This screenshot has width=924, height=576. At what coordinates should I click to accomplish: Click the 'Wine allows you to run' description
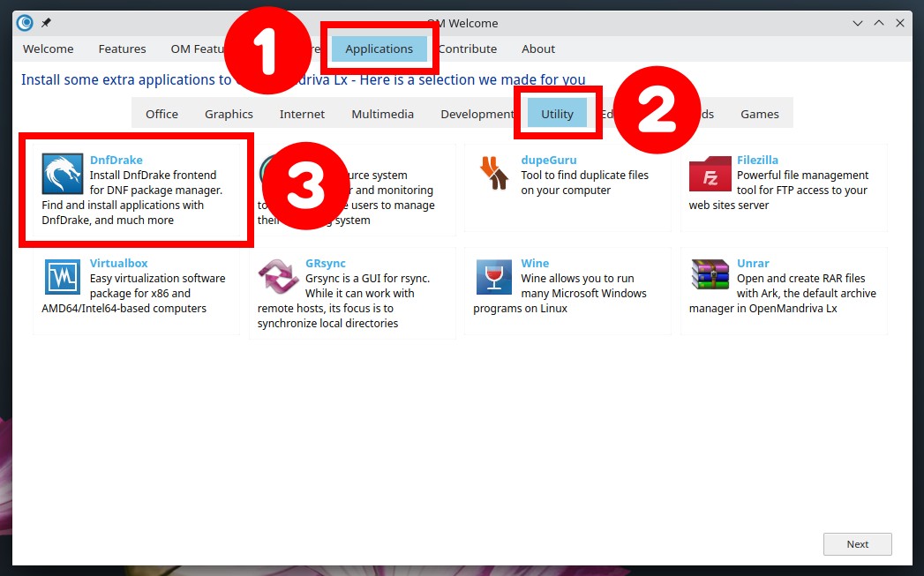pyautogui.click(x=560, y=294)
